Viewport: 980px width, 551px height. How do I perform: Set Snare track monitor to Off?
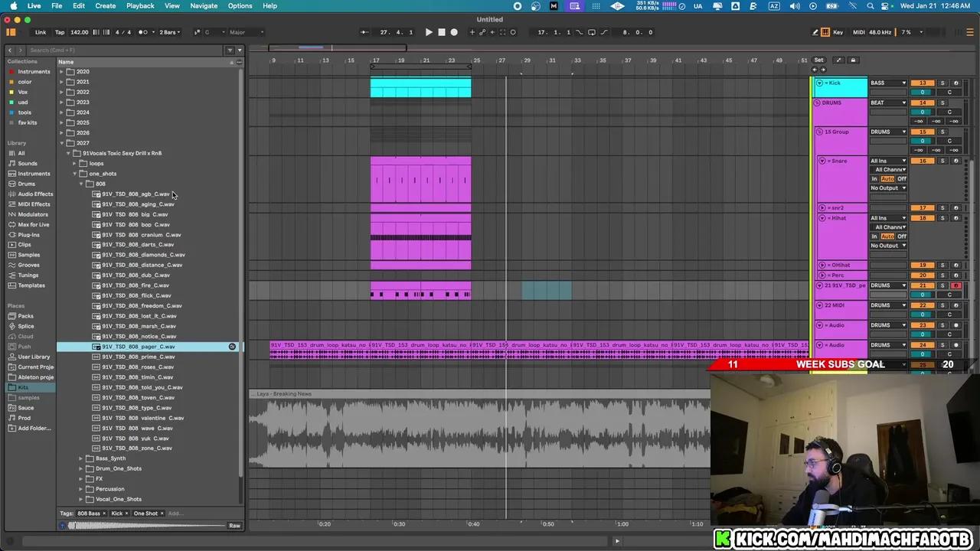tap(902, 178)
